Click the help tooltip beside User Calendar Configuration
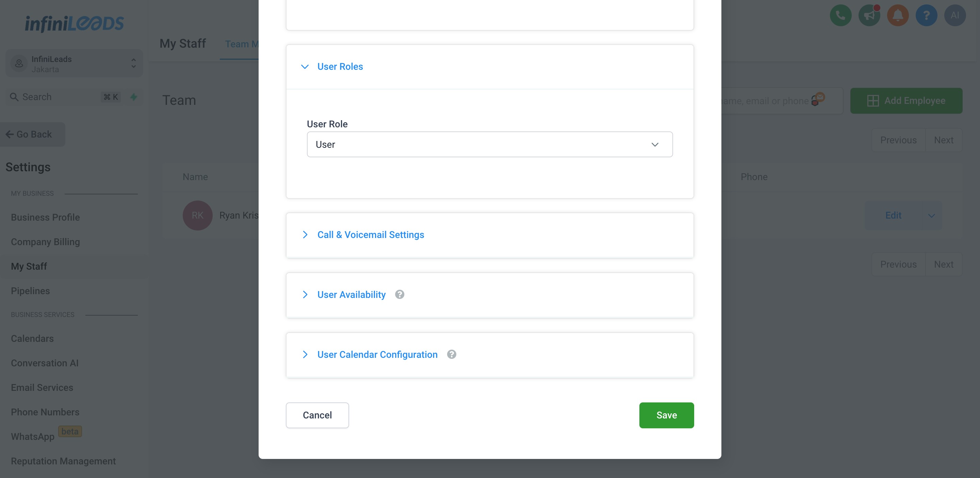Viewport: 980px width, 478px height. [x=452, y=354]
